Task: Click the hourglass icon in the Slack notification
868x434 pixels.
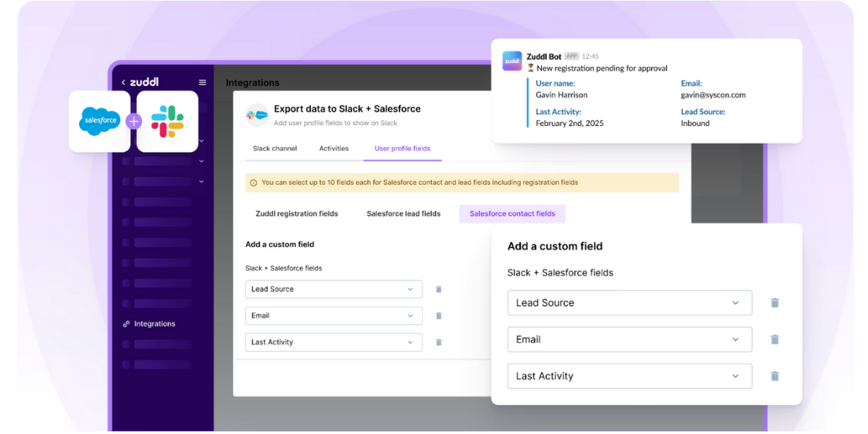Action: 530,68
